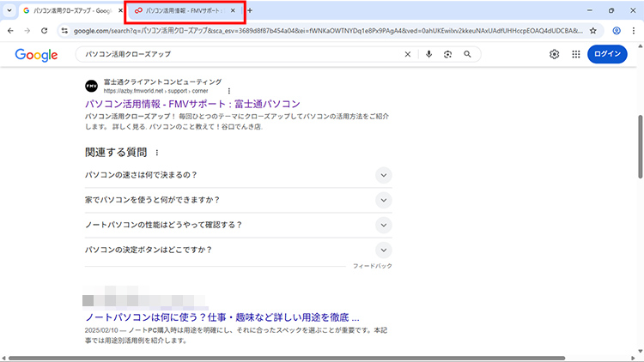Click the magnifier search icon in search box
Image resolution: width=644 pixels, height=362 pixels.
[467, 55]
